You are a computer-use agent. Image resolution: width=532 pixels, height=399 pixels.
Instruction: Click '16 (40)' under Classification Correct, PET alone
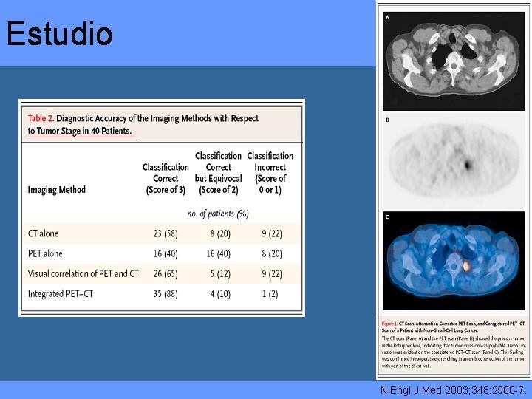(x=166, y=253)
